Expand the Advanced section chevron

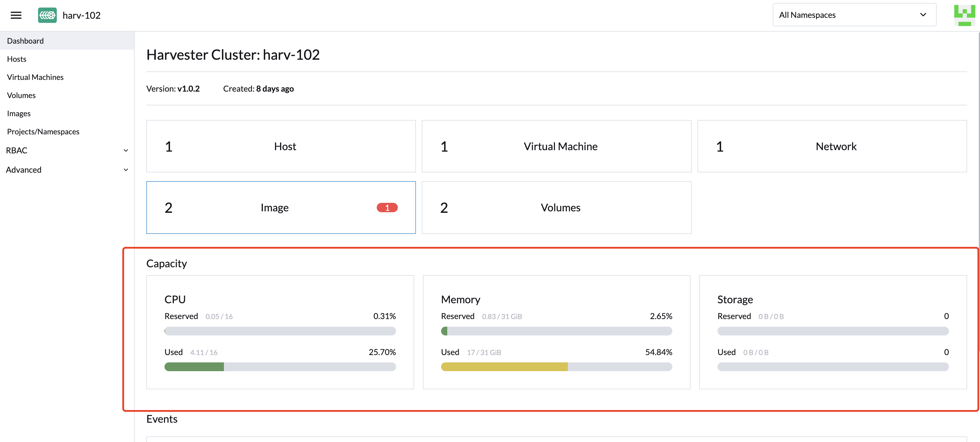126,170
